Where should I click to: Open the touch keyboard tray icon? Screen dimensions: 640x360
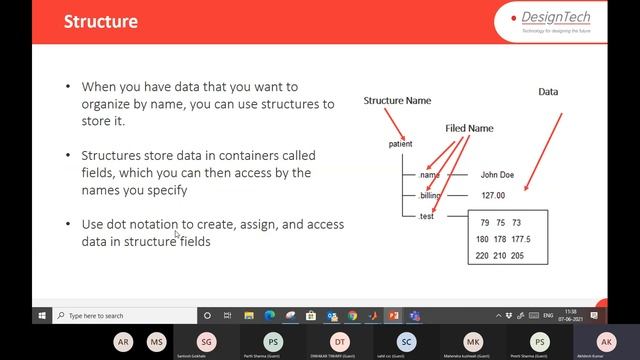point(534,316)
